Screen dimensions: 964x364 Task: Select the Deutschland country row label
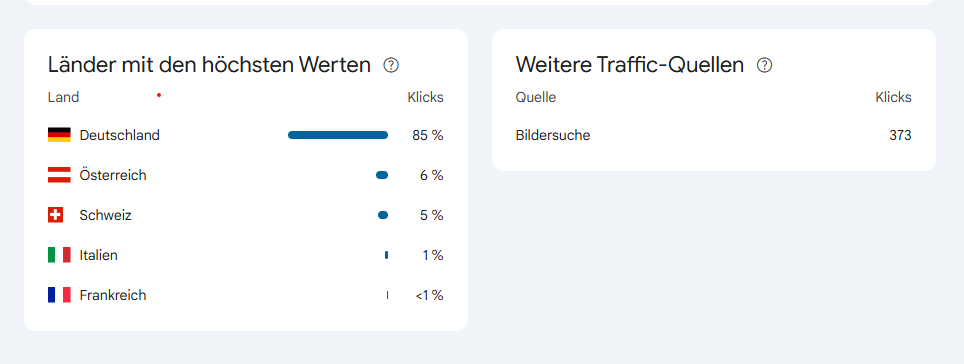(119, 135)
